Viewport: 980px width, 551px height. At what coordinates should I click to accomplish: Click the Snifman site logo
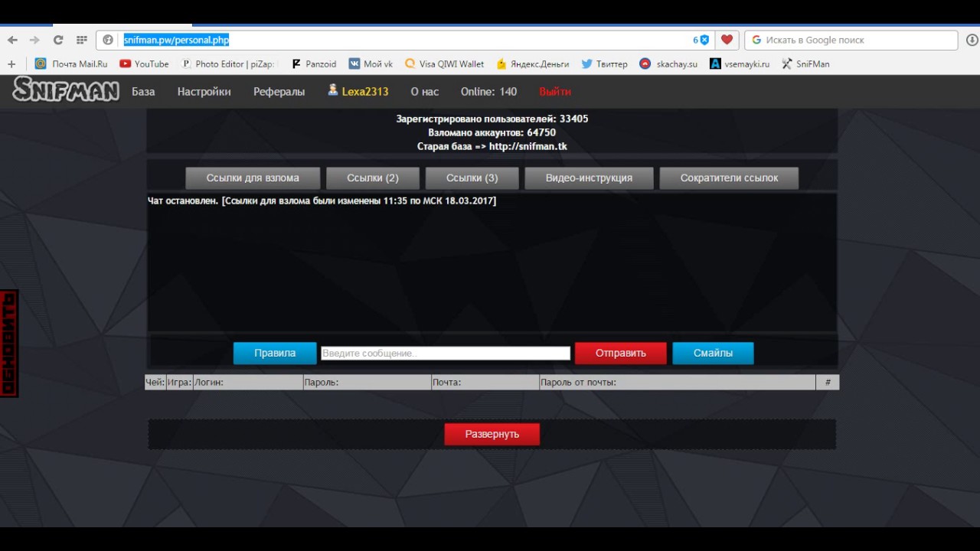(66, 90)
